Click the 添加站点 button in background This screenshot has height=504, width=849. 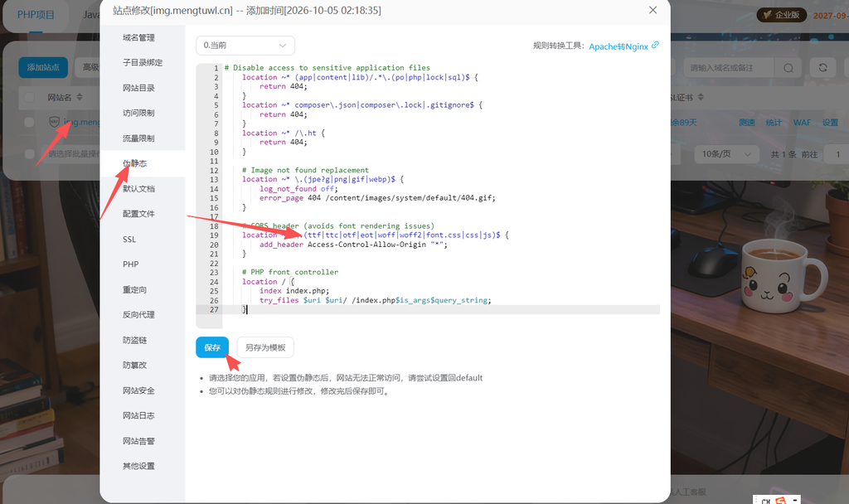coord(43,67)
